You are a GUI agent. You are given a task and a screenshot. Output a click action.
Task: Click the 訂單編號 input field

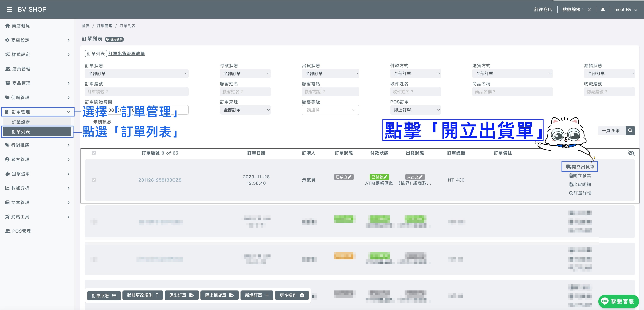pos(136,92)
